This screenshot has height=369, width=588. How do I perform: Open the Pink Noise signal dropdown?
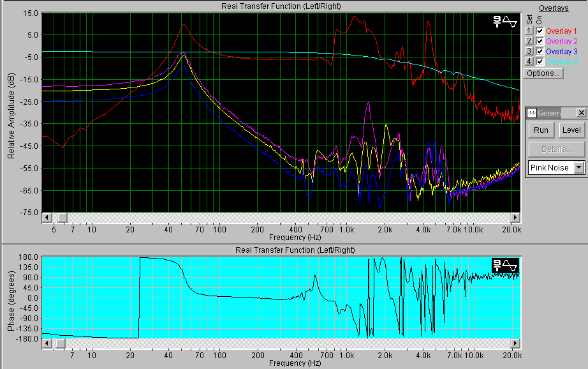coord(579,167)
